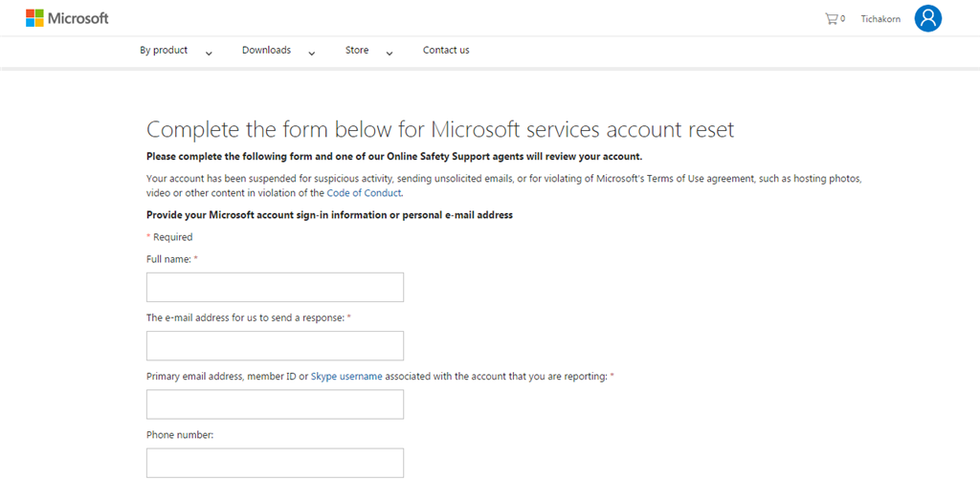Open the Store menu
The image size is (980, 480).
[x=357, y=50]
